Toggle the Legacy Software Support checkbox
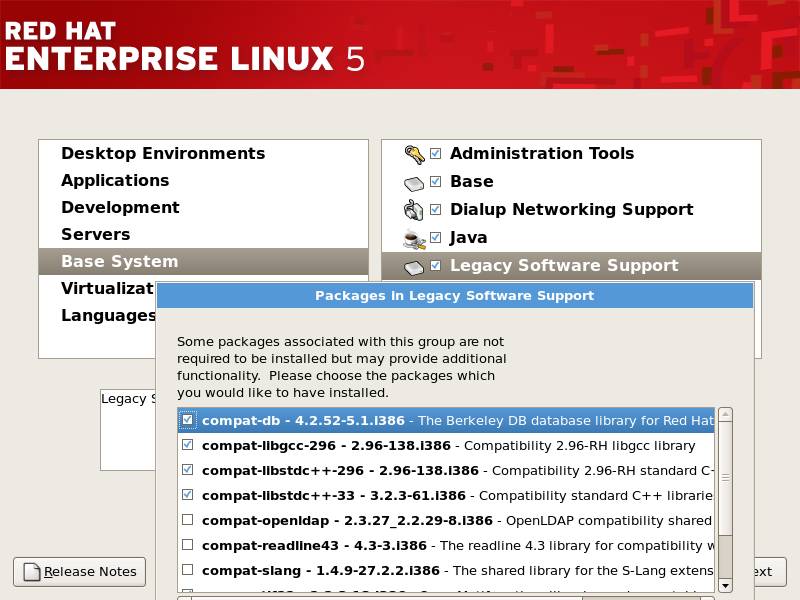Screen dimensions: 800x600 pyautogui.click(x=435, y=265)
